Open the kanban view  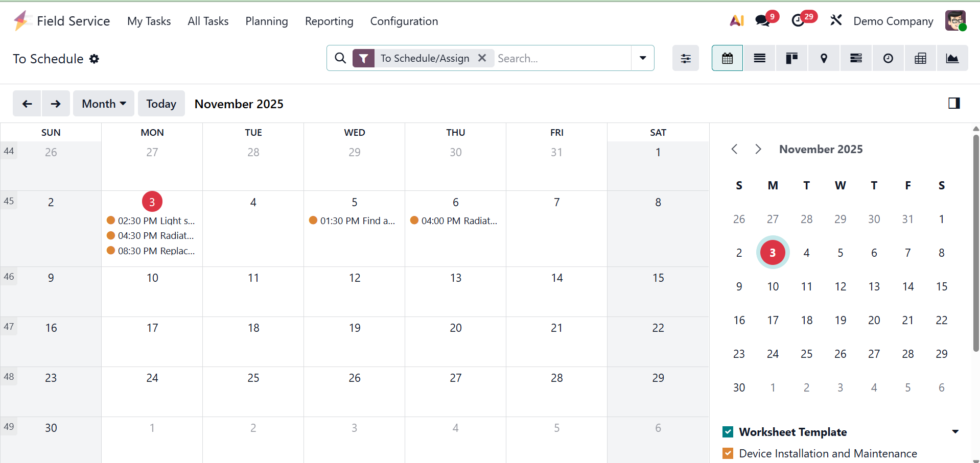point(791,58)
